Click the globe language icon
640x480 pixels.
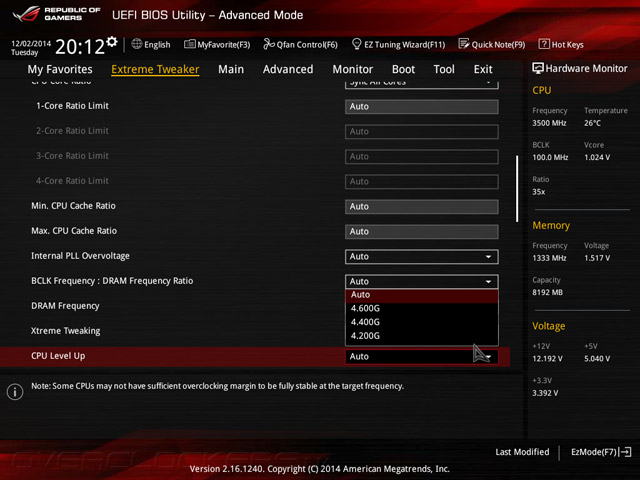[x=137, y=44]
